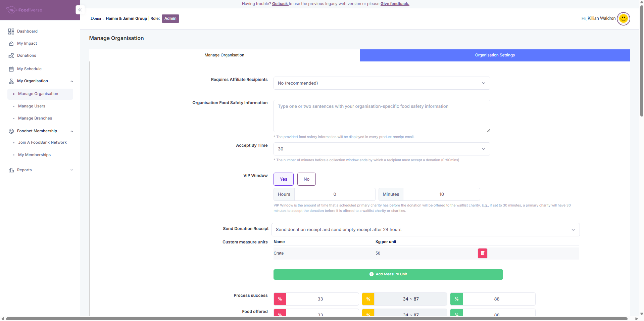Open the Accept By Time dropdown

coord(382,149)
